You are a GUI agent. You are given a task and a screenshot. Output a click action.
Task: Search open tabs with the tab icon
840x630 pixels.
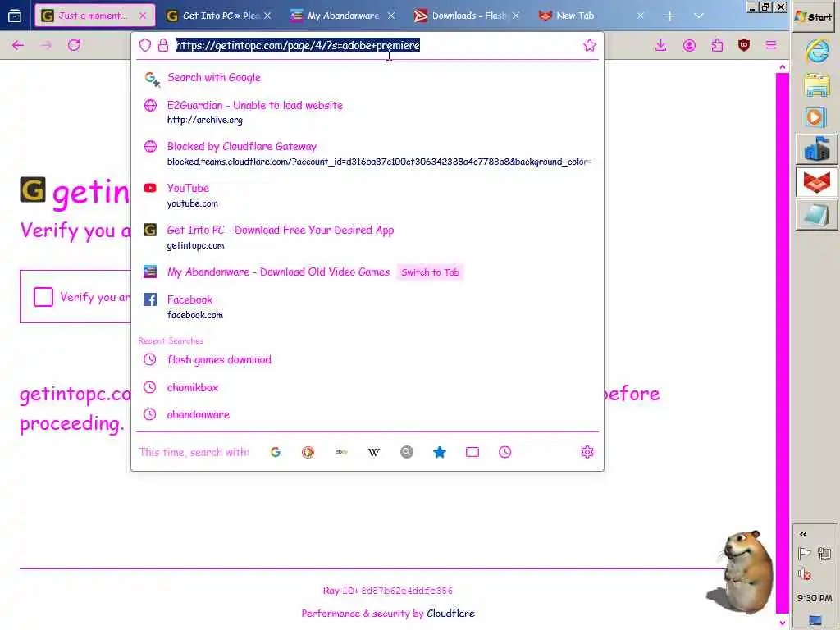(x=472, y=452)
